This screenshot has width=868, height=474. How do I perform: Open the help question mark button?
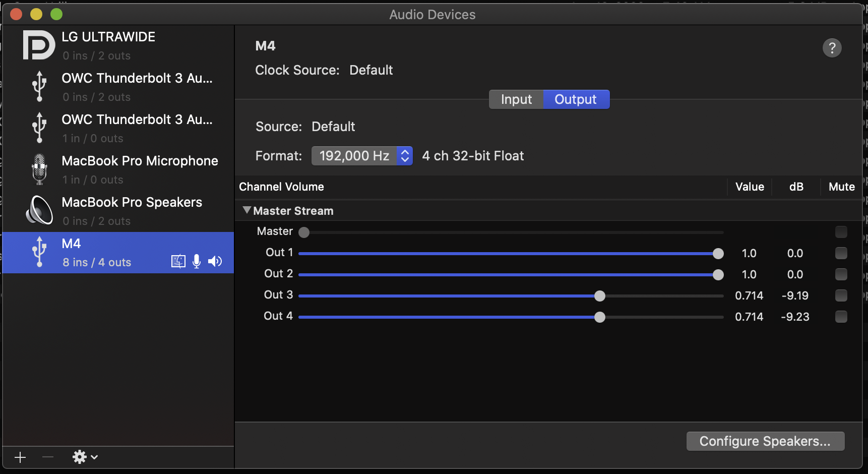tap(832, 48)
